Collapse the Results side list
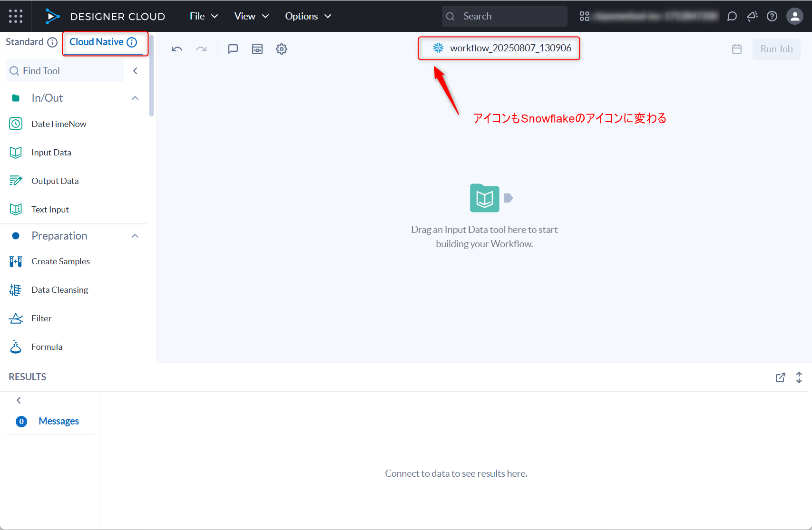 pos(19,400)
